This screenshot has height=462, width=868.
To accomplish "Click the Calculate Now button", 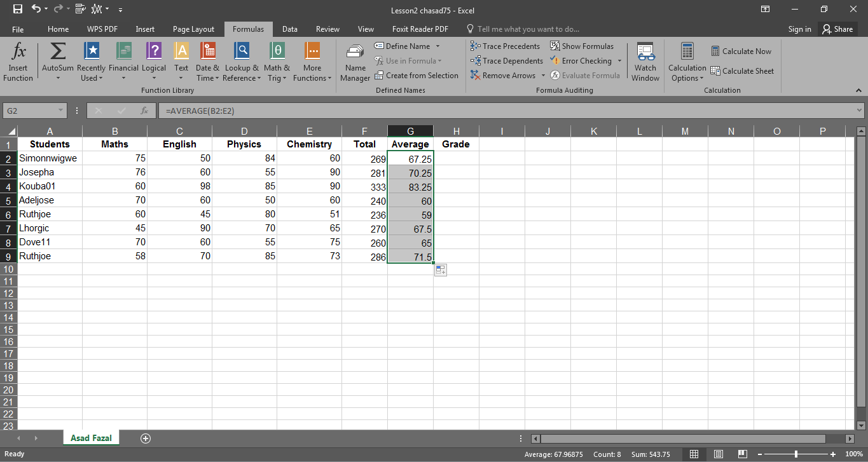I will [741, 51].
